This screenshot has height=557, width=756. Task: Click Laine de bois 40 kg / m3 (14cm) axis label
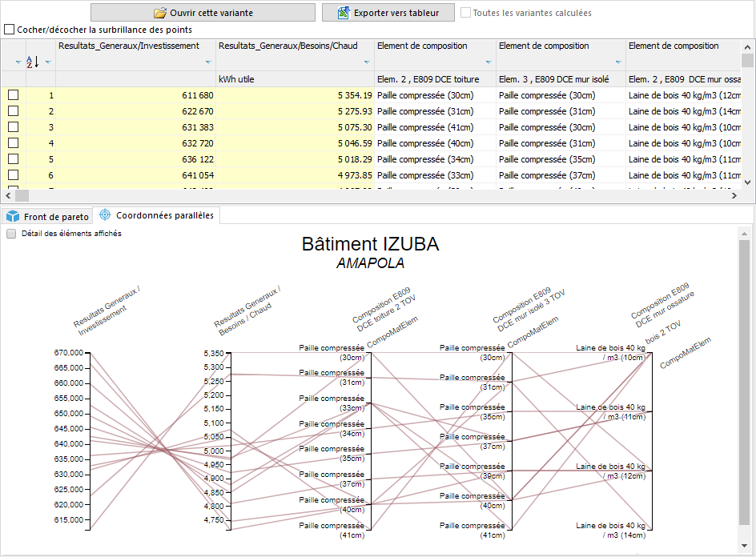[610, 530]
